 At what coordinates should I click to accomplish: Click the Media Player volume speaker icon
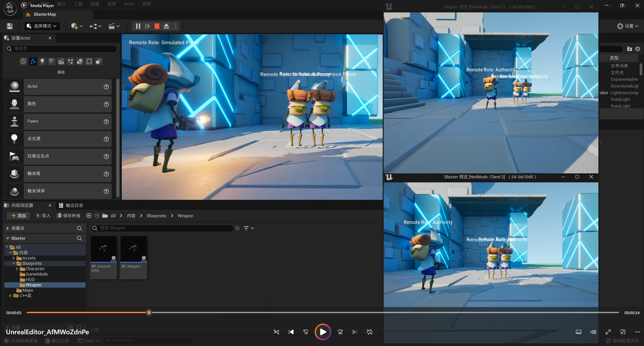point(593,332)
